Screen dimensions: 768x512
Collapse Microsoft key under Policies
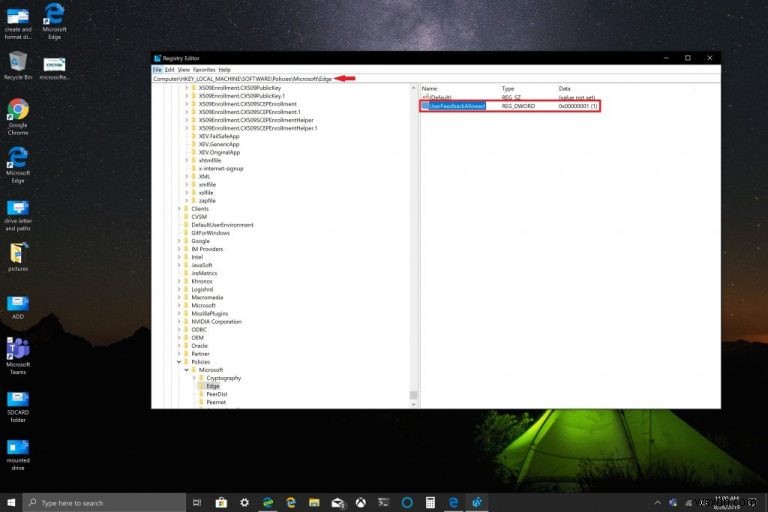(x=186, y=370)
